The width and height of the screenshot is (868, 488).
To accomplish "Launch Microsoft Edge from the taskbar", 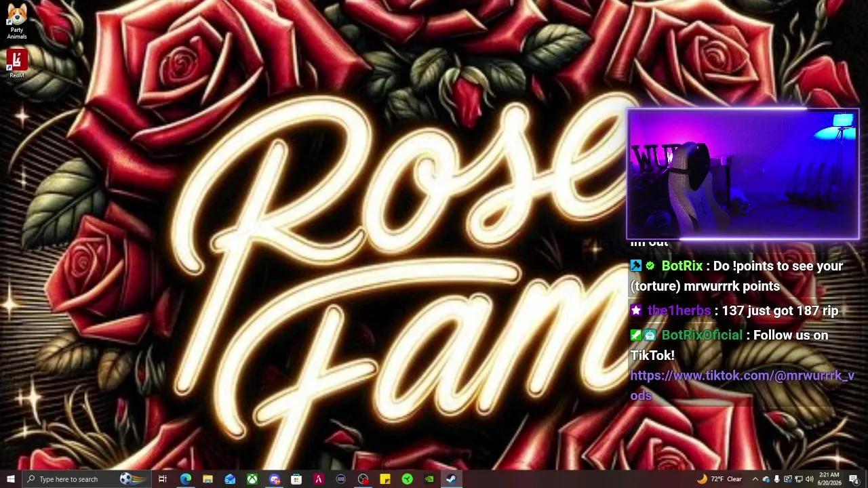I will (x=185, y=479).
